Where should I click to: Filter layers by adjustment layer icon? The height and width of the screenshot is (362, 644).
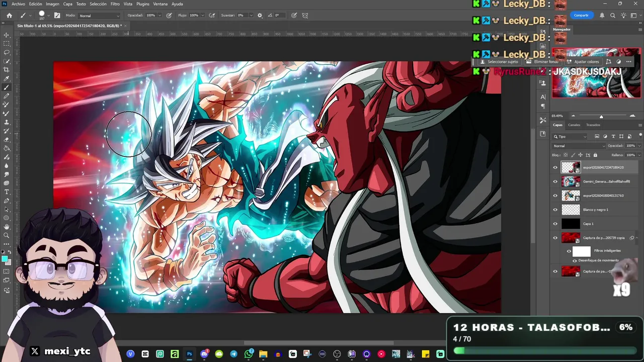[x=605, y=136]
